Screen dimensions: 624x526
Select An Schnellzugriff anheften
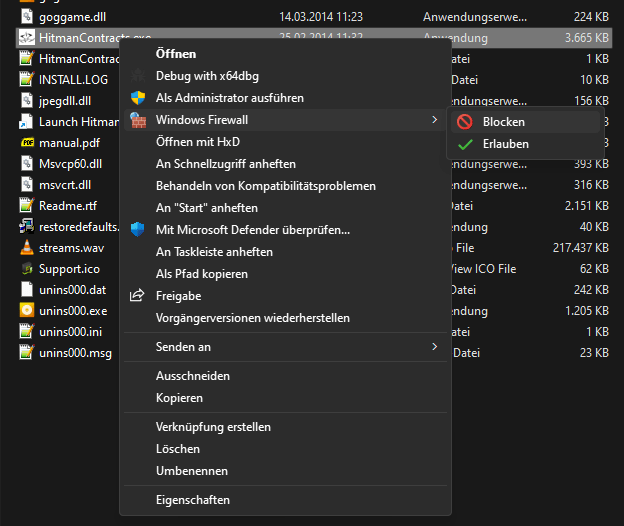click(x=285, y=164)
